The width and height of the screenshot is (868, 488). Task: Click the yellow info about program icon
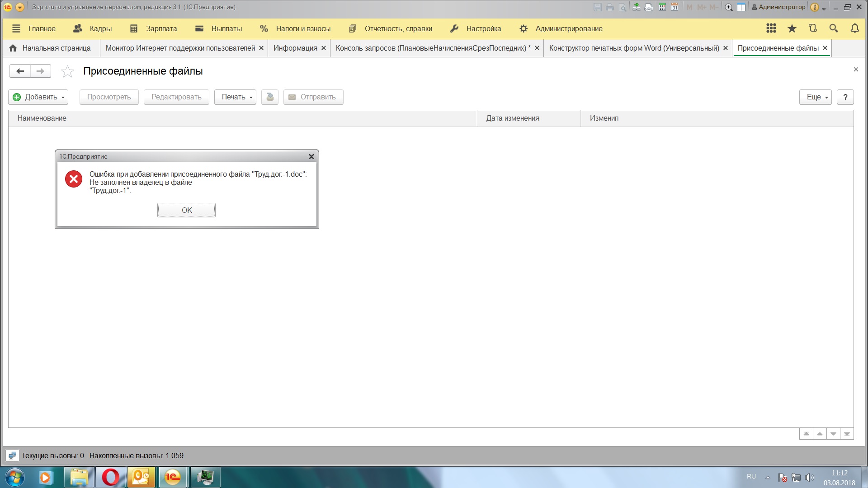point(815,7)
